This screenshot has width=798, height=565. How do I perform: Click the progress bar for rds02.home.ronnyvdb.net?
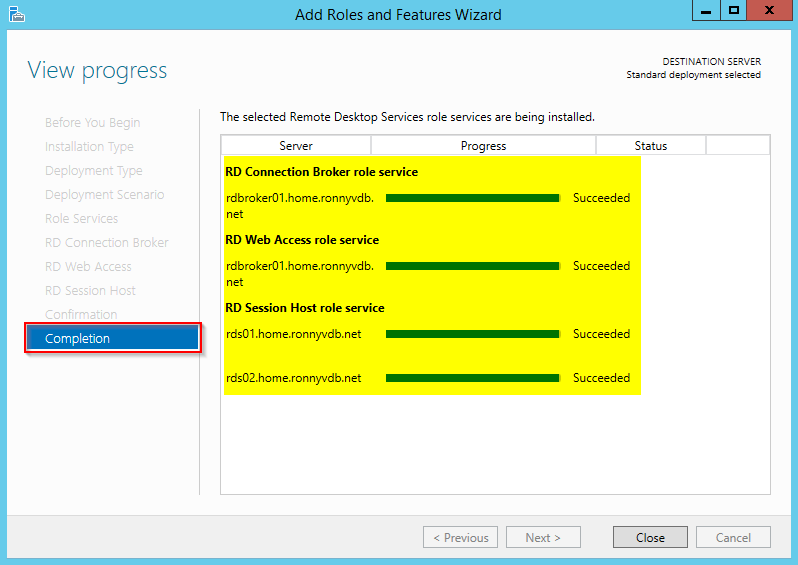(x=472, y=378)
